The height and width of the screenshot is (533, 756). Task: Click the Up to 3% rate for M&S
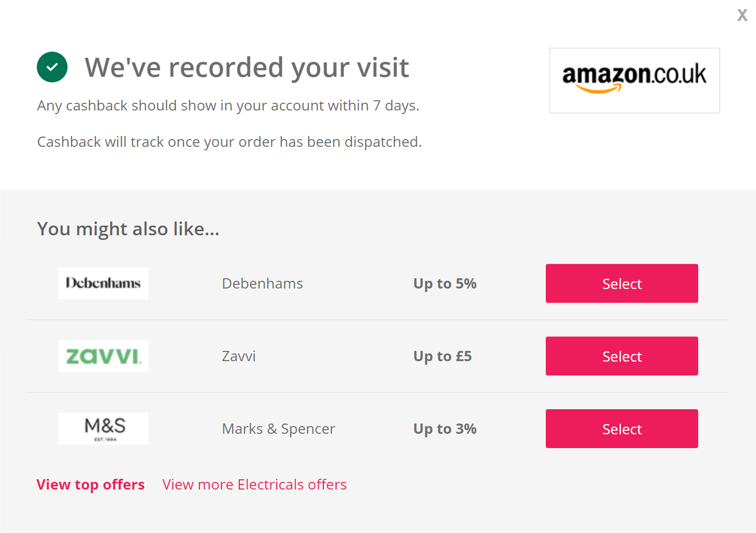pyautogui.click(x=444, y=428)
